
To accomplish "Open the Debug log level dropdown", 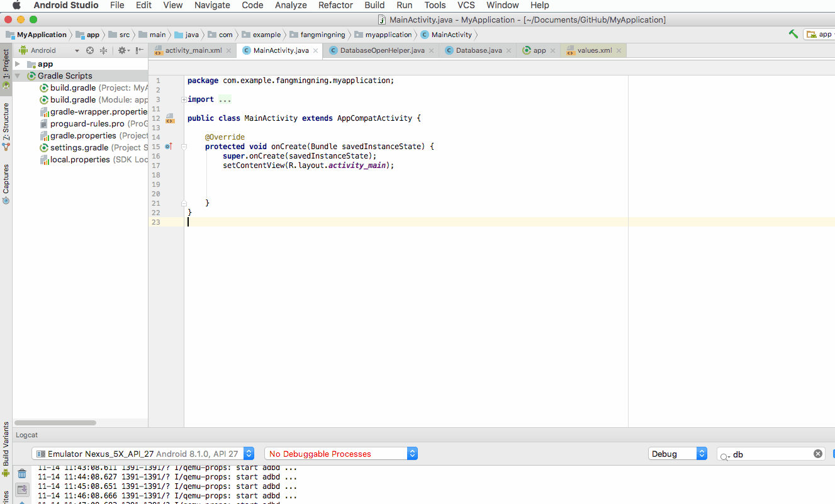I will pyautogui.click(x=701, y=453).
